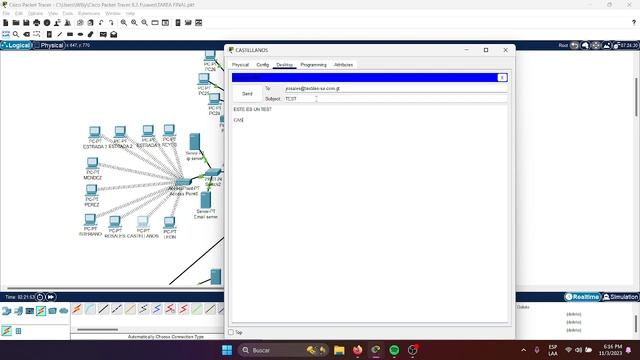Click the New file icon in main toolbar
The height and width of the screenshot is (360, 640).
click(6, 23)
